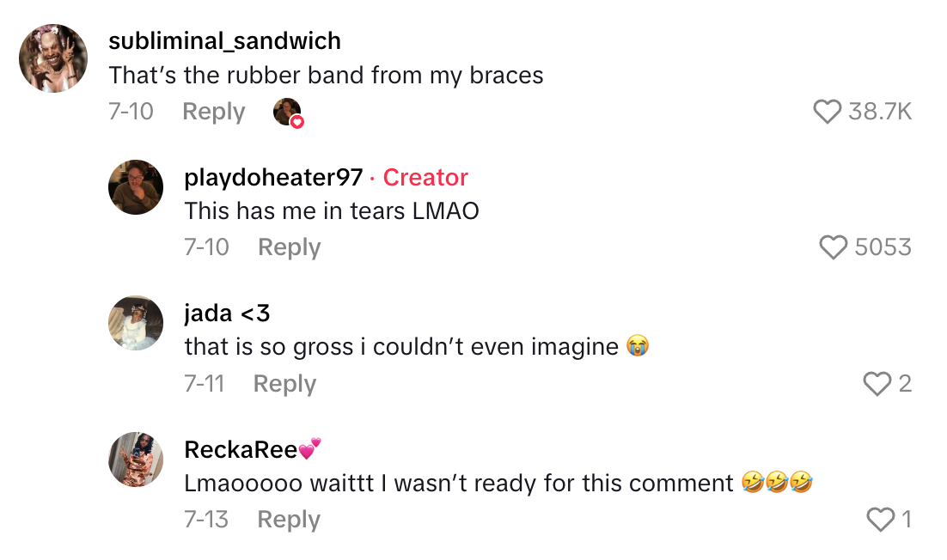Click the creator-liked badge beside the top Reply

point(288,113)
